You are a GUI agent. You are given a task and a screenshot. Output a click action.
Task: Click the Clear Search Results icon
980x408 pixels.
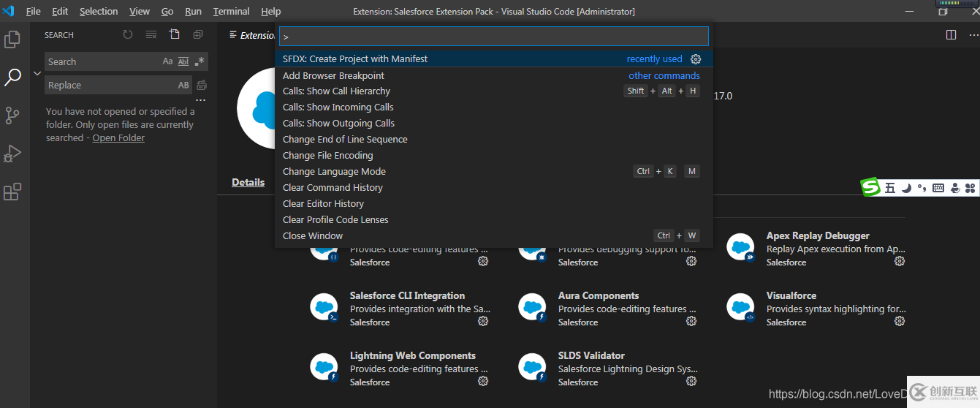coord(151,34)
